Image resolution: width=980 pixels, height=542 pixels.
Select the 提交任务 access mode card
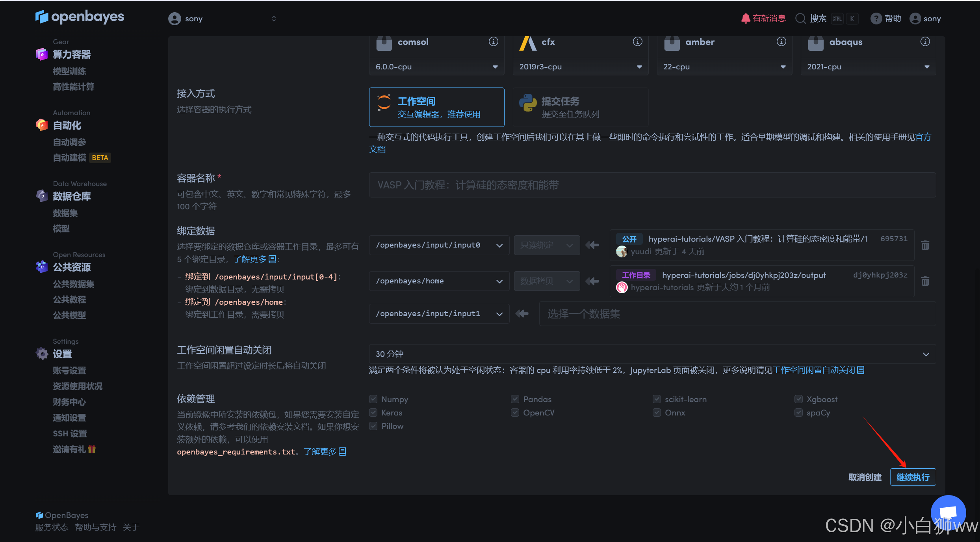580,107
